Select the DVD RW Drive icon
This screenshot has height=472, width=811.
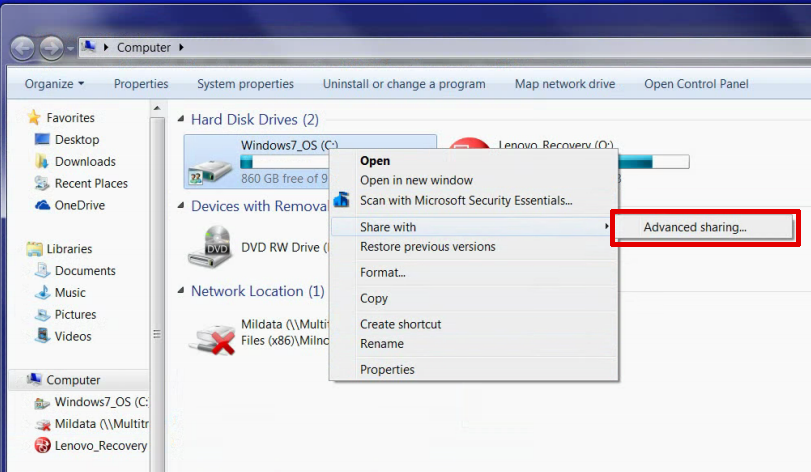coord(210,247)
